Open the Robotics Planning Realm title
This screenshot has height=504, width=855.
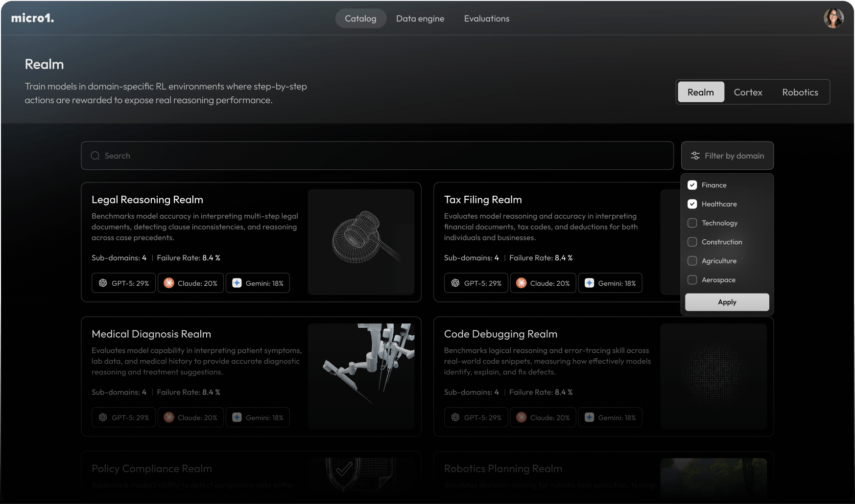pyautogui.click(x=503, y=468)
